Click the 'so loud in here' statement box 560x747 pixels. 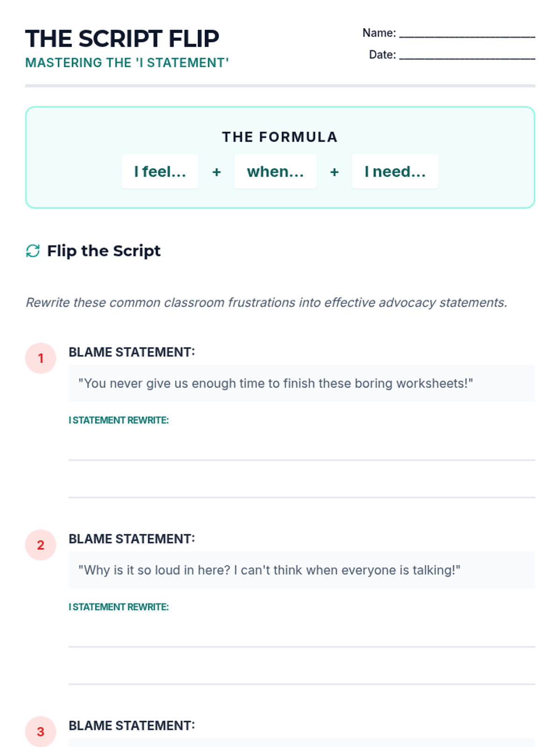click(301, 570)
